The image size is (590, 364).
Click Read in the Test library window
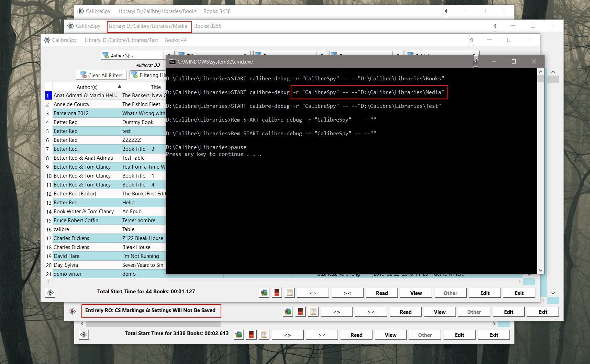click(382, 293)
